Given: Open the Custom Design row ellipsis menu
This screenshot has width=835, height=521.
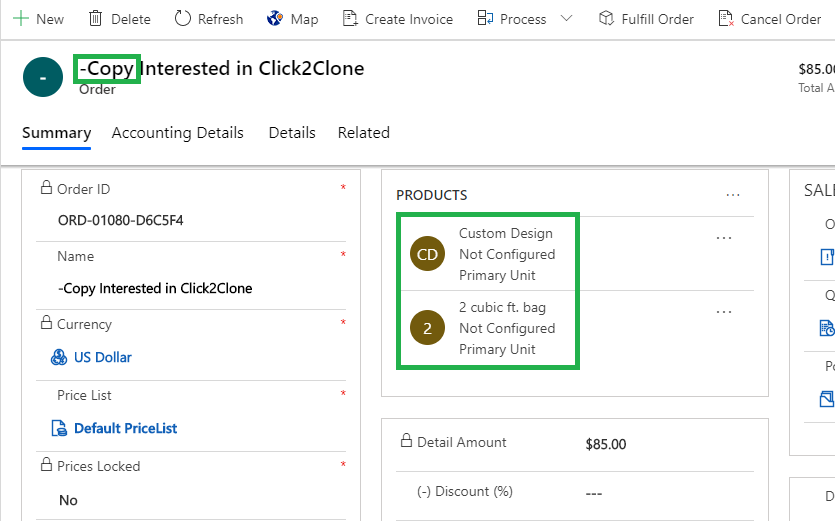Looking at the screenshot, I should click(724, 238).
